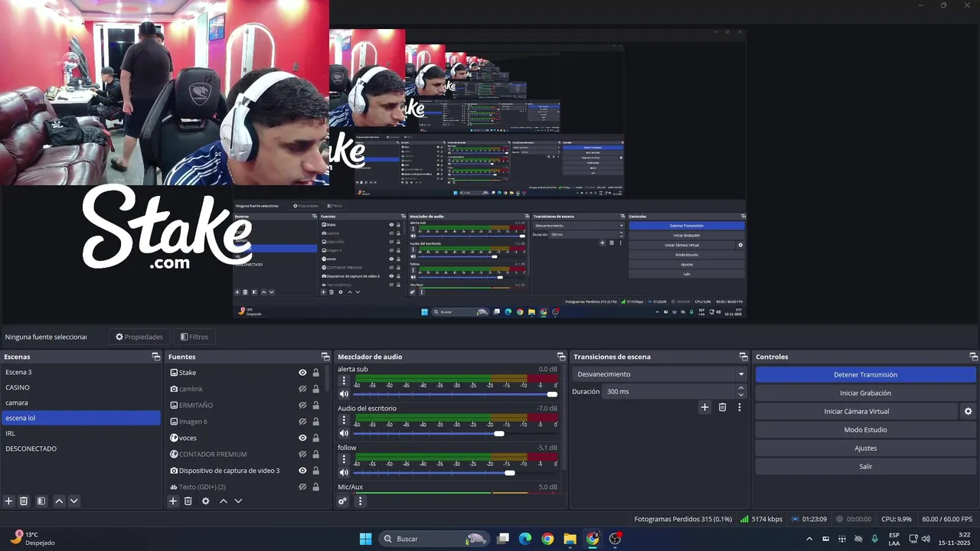Screen dimensions: 980x551
Task: Open the Filtros button above the docks
Action: click(x=194, y=337)
